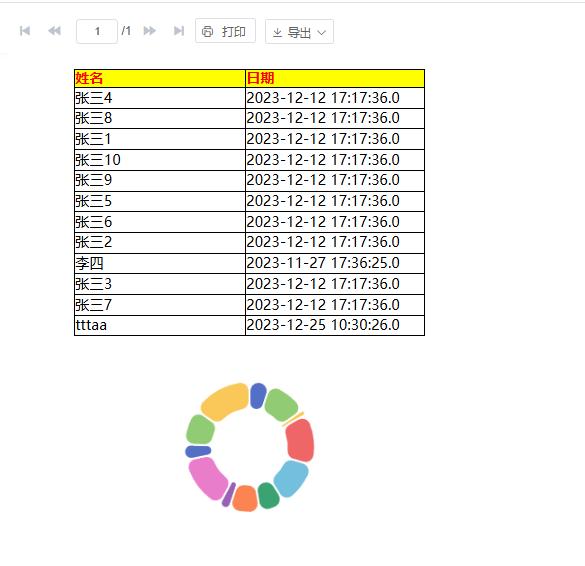Viewport: 585px width, 566px height.
Task: Select the large yellow donut chart segment
Action: coord(226,402)
